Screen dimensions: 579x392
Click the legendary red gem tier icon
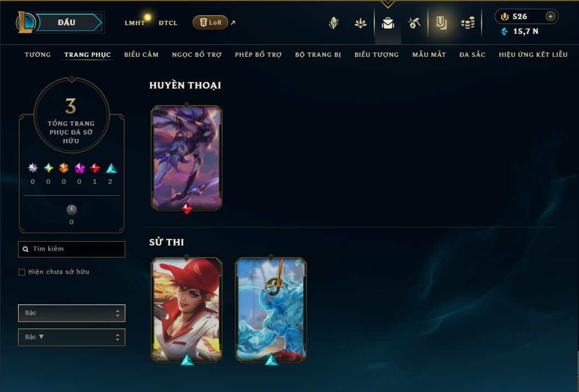95,168
